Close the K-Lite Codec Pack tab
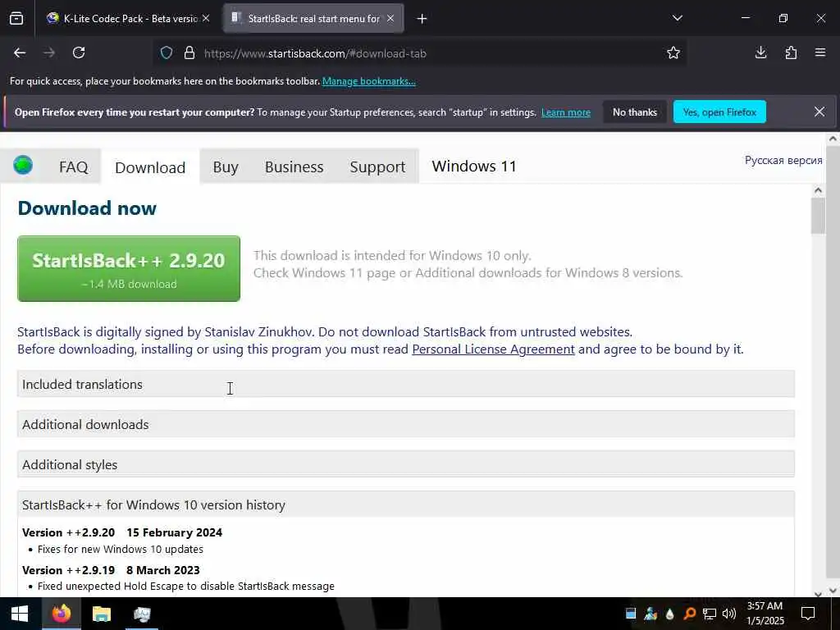The image size is (840, 630). point(206,18)
